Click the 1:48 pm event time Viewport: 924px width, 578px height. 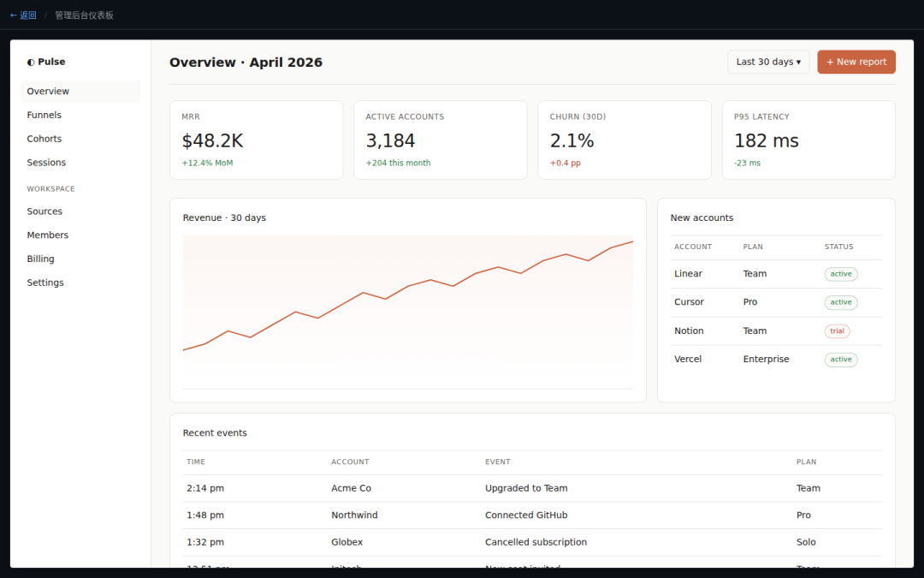[x=205, y=515]
